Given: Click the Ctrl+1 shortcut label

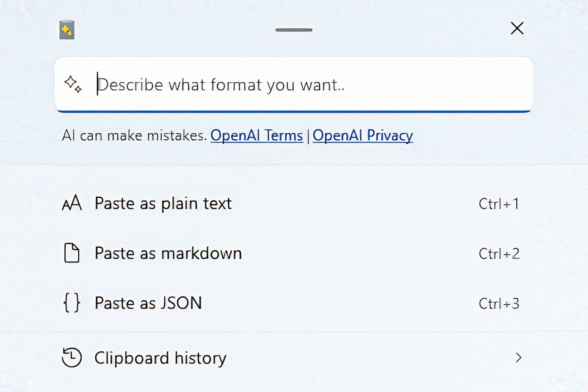Looking at the screenshot, I should tap(499, 204).
